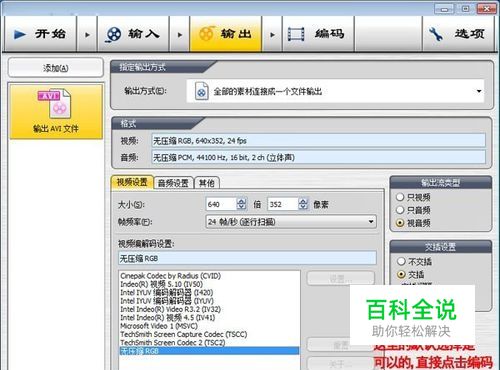The image size is (500, 370).
Task: Click the arrow between 输出 and 编码
Action: click(x=272, y=34)
